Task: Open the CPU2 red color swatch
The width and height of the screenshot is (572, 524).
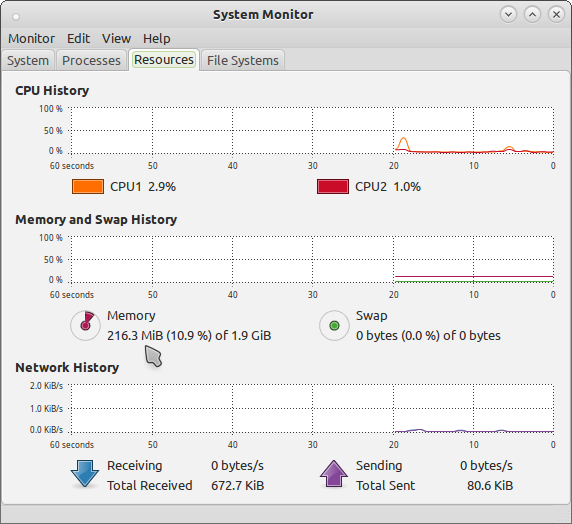Action: pos(333,186)
